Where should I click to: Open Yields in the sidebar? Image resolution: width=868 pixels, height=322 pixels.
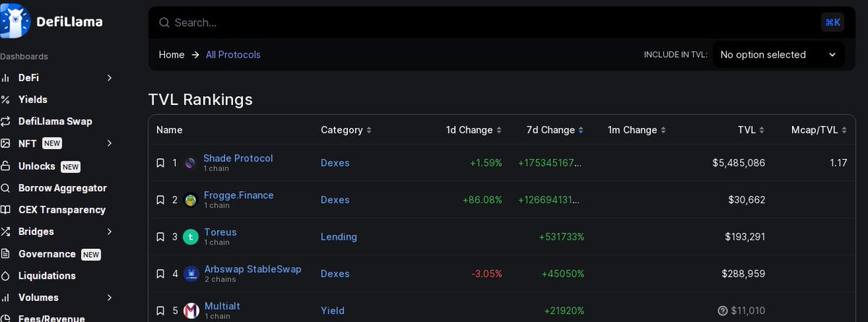(33, 100)
